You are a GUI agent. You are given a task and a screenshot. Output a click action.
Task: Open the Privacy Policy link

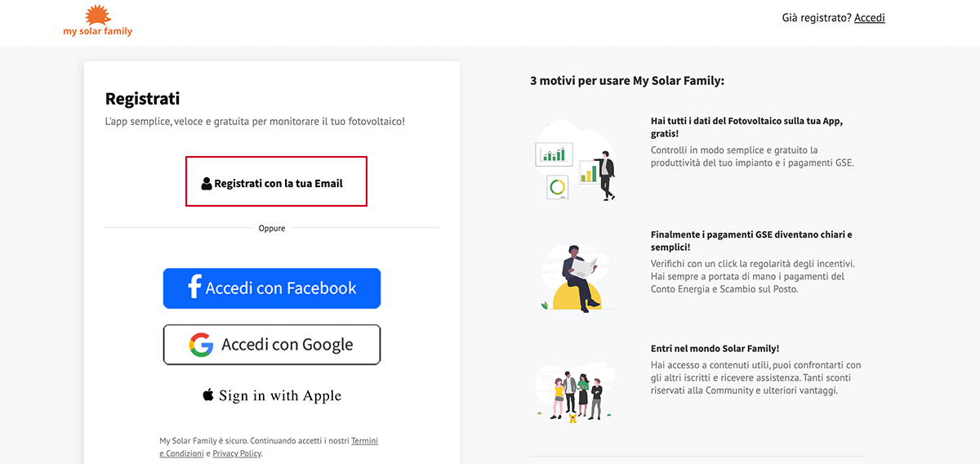pos(237,453)
